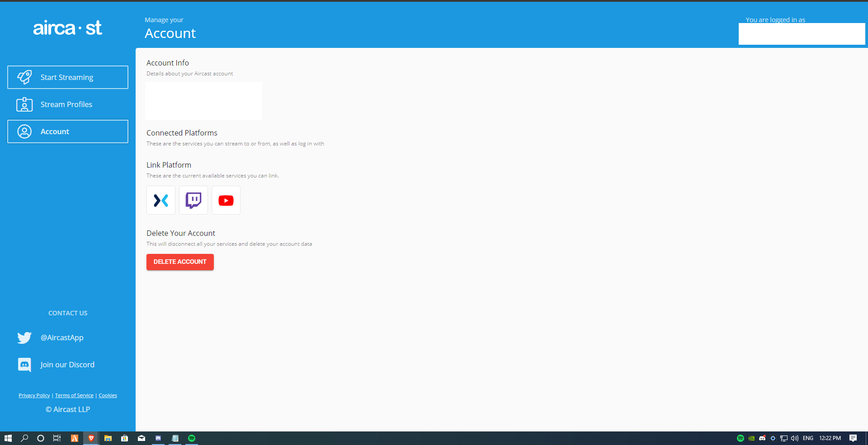Open the Privacy Policy link

tap(34, 395)
